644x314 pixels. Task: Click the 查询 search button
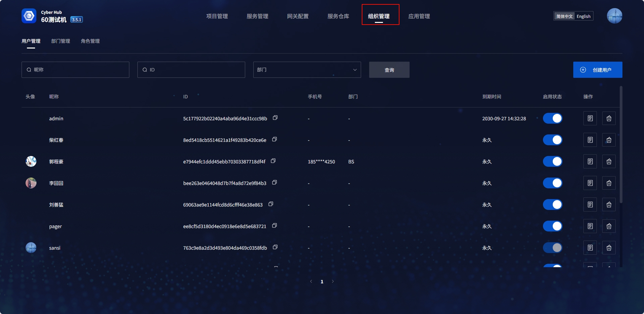389,70
